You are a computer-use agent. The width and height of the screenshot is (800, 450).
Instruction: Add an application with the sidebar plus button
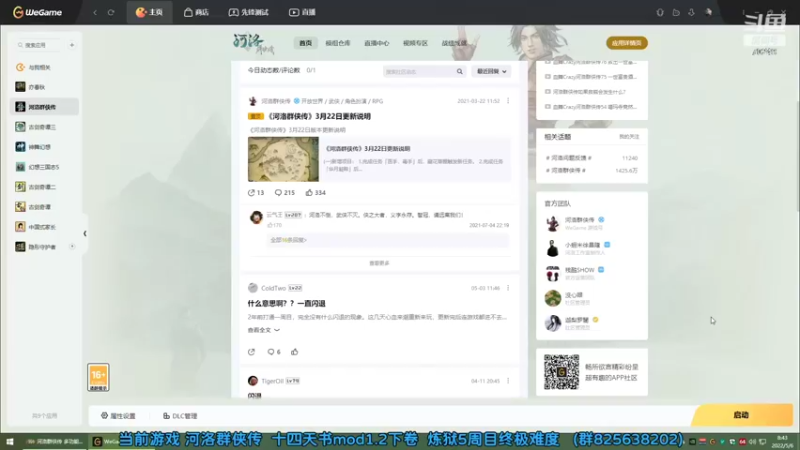tap(72, 45)
